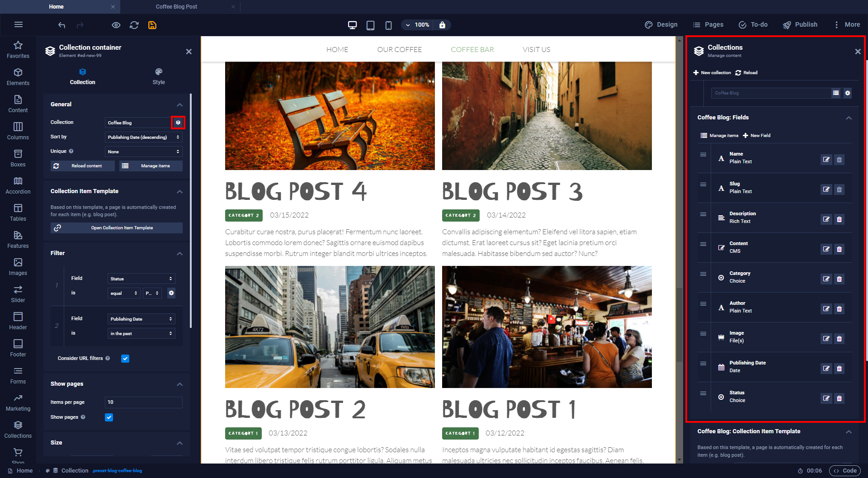The height and width of the screenshot is (478, 868).
Task: Click Open Collection Item Template button
Action: pos(117,228)
